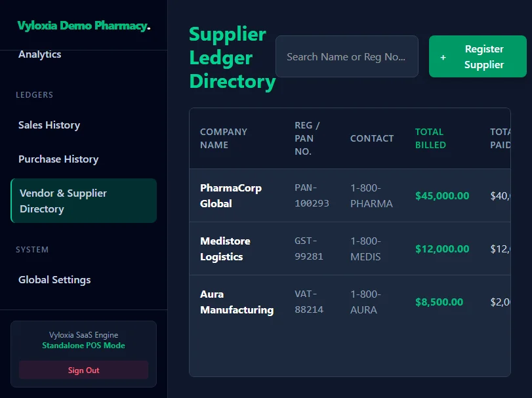Click the Contact column header
This screenshot has width=532, height=398.
click(372, 138)
